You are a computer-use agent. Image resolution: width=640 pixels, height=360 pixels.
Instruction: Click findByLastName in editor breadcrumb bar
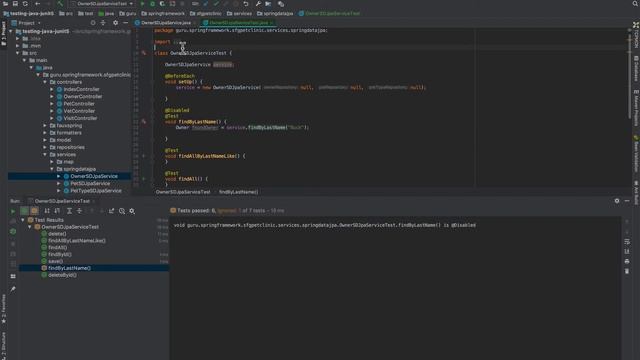point(239,192)
